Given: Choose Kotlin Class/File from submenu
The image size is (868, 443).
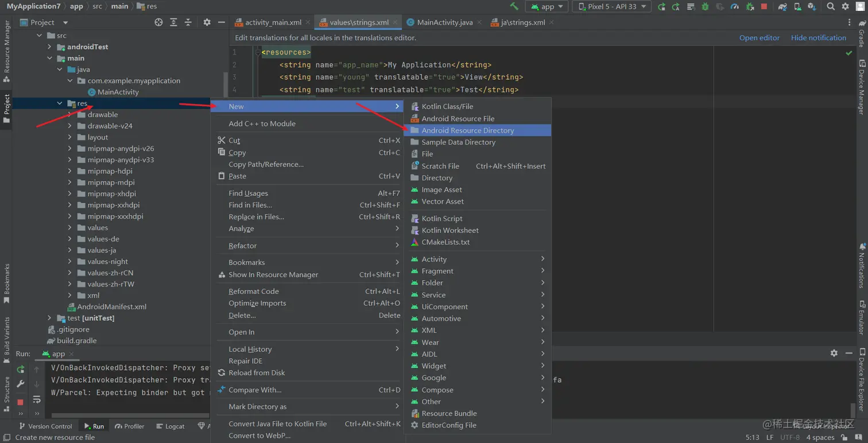Looking at the screenshot, I should 478,106.
